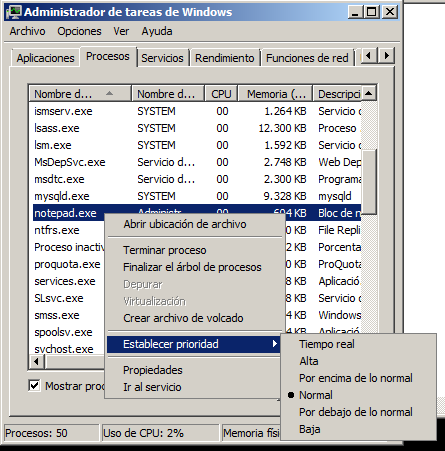Select the msdtc.exe process row
This screenshot has width=445, height=451.
tap(197, 179)
